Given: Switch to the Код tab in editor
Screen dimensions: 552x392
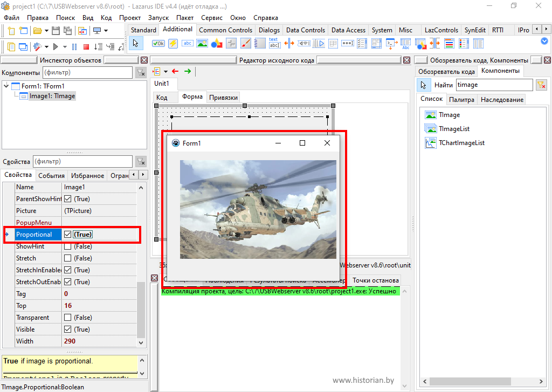Looking at the screenshot, I should click(x=162, y=97).
